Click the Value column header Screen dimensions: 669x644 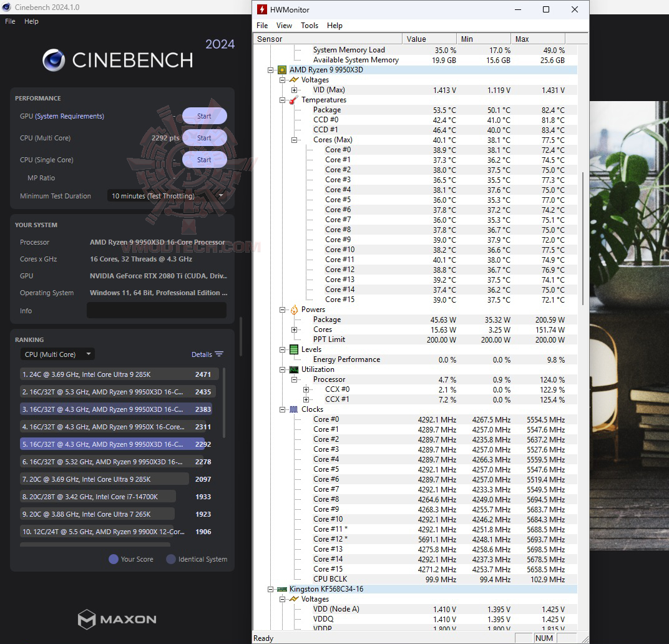pos(429,39)
